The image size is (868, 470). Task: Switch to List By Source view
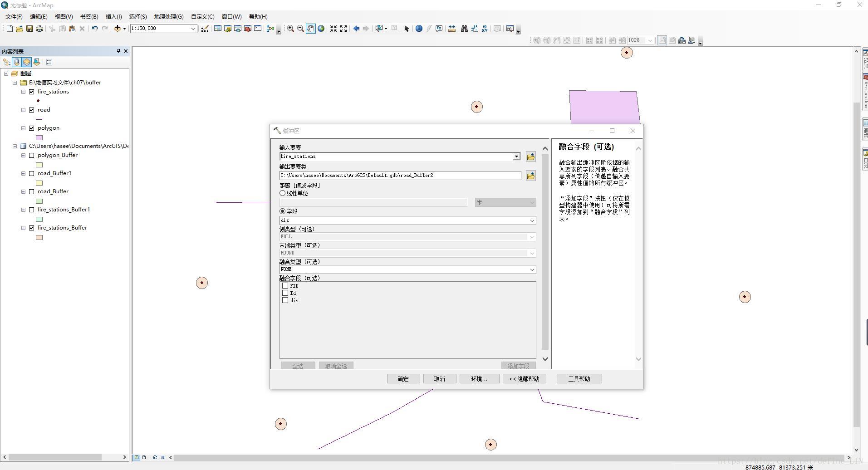pos(17,62)
